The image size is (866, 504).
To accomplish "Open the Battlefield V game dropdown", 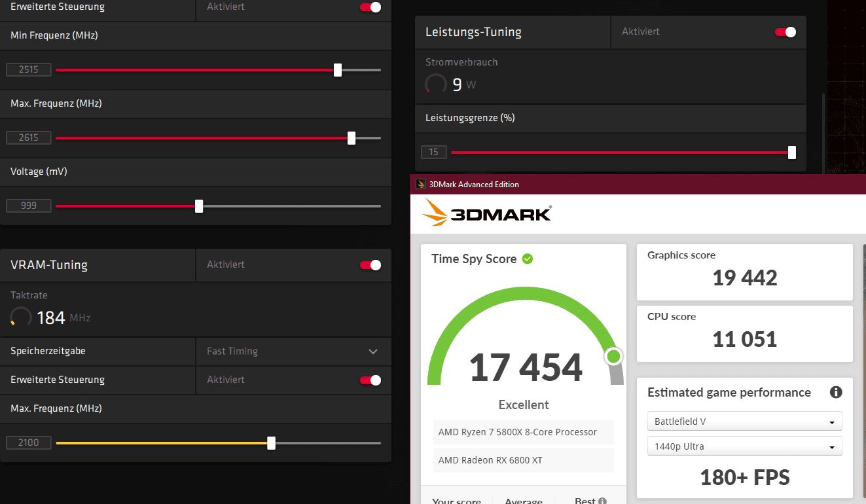I will click(745, 422).
